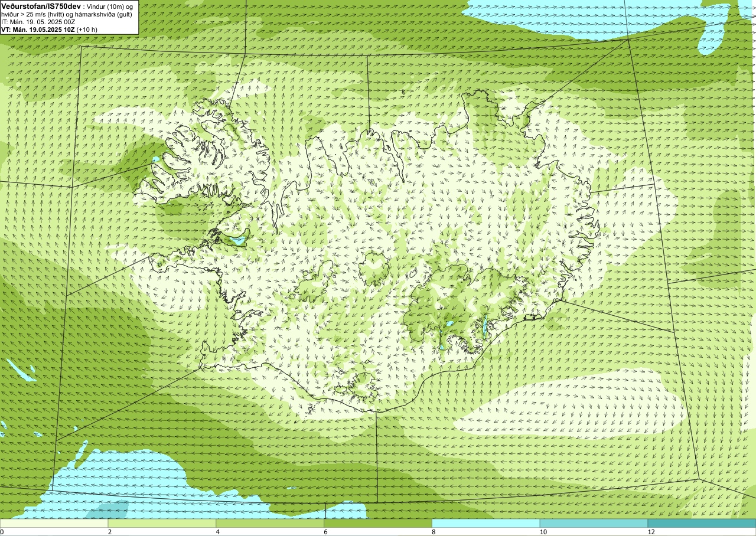The height and width of the screenshot is (536, 756).
Task: Click the legend scale value "0"
Action: click(x=2, y=532)
